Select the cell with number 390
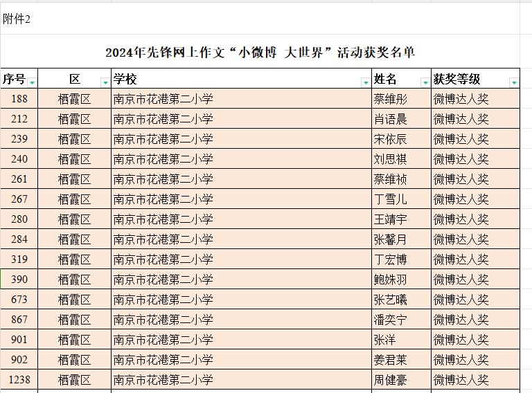The height and width of the screenshot is (393, 532). coord(19,279)
